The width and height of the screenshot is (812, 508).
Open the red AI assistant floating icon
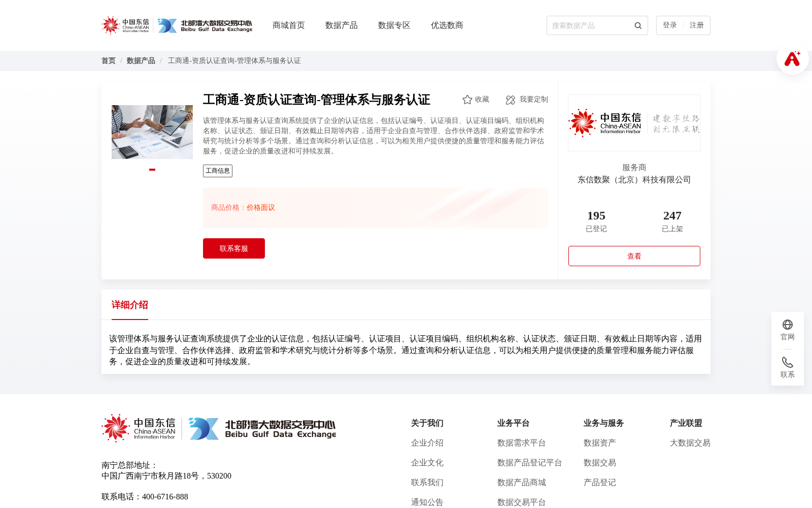click(792, 59)
